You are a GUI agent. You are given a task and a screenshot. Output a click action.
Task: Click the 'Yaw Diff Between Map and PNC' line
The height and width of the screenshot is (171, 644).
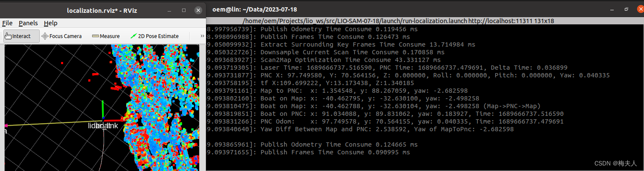[x=360, y=129]
